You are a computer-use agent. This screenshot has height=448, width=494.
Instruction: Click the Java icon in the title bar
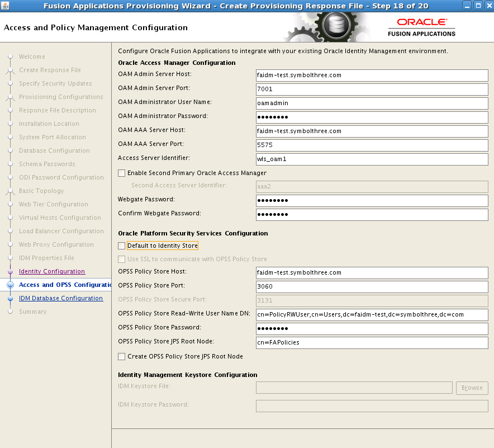point(6,6)
